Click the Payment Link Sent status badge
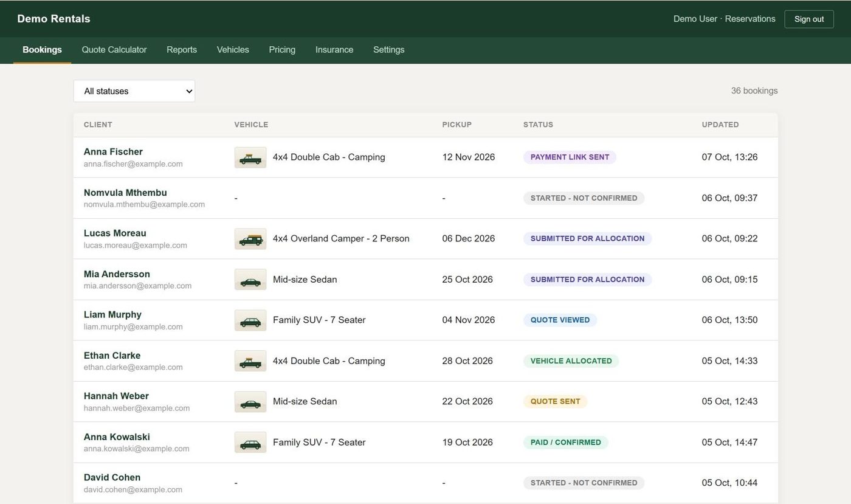 [570, 157]
